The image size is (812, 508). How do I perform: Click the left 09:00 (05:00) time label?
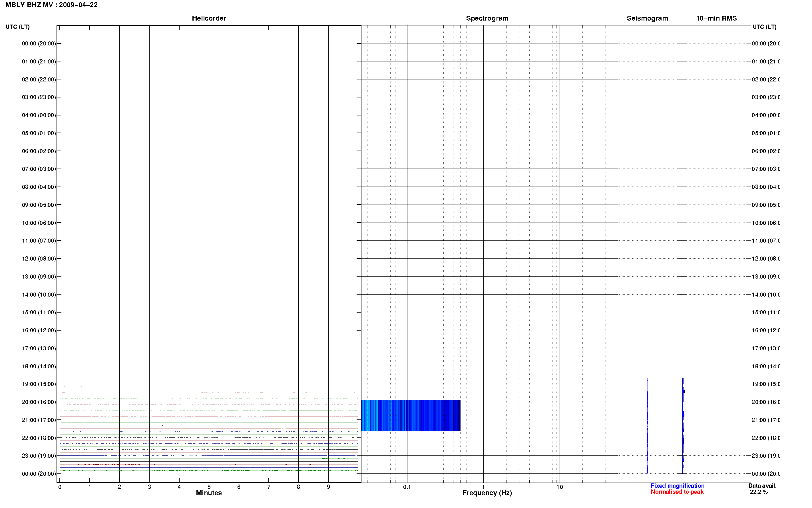pos(39,205)
